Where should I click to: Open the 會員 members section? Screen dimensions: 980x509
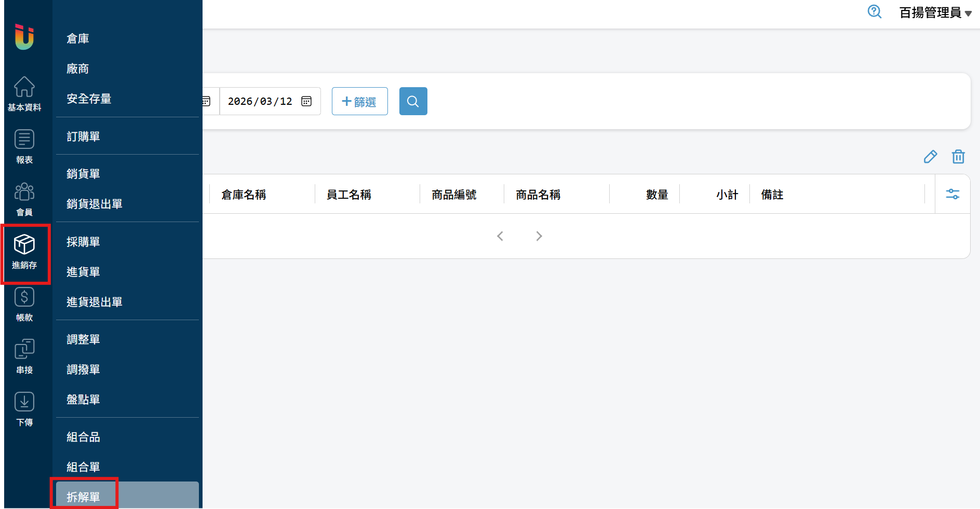click(x=24, y=199)
